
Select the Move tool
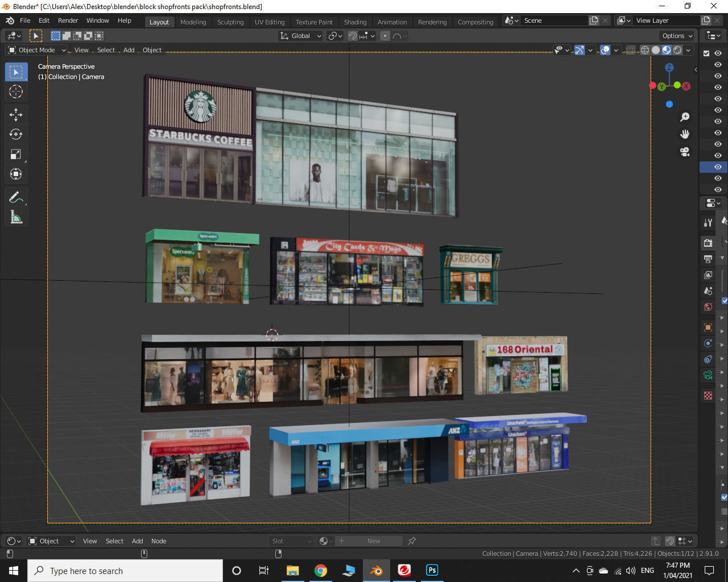[x=16, y=114]
